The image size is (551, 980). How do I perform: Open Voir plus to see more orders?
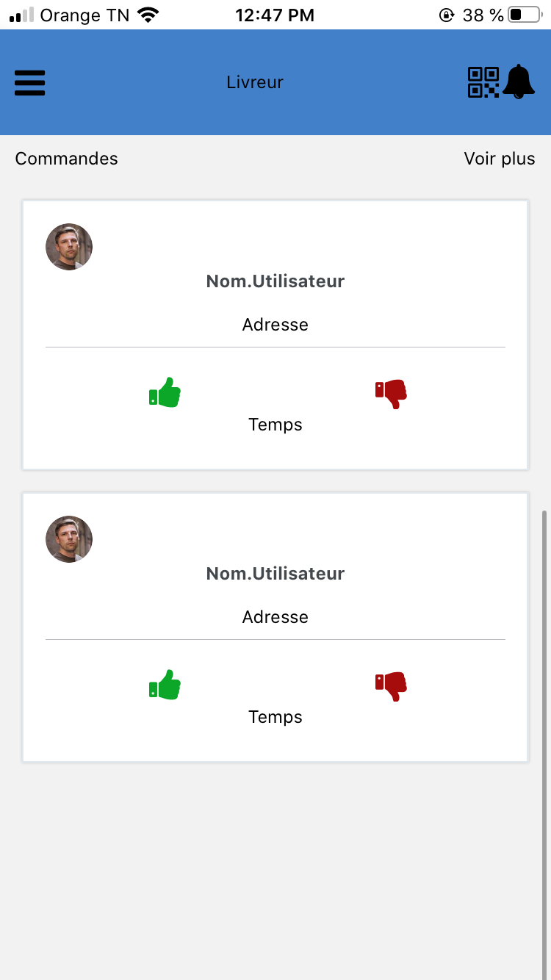499,159
